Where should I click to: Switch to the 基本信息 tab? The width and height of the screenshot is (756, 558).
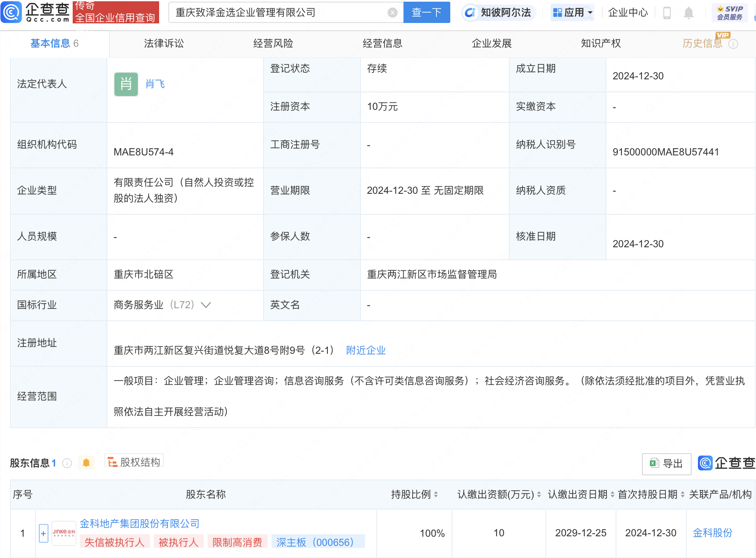pyautogui.click(x=54, y=43)
